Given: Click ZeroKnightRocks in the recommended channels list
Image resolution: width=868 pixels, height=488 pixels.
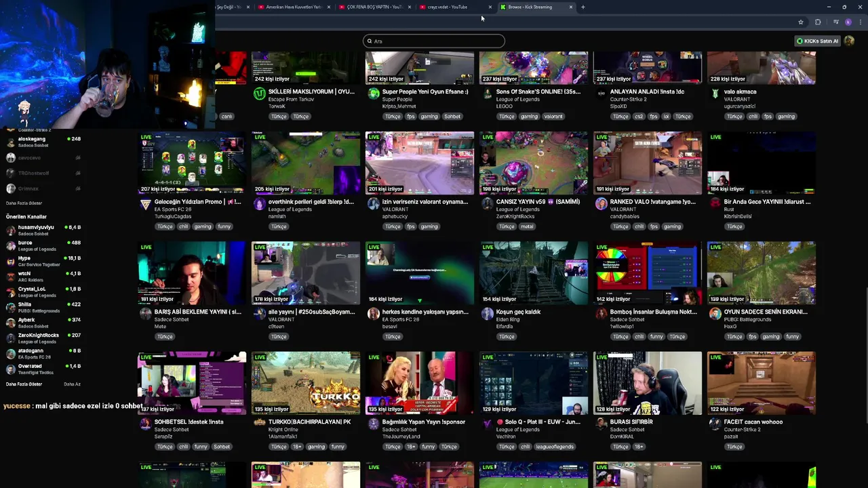Looking at the screenshot, I should [x=43, y=338].
